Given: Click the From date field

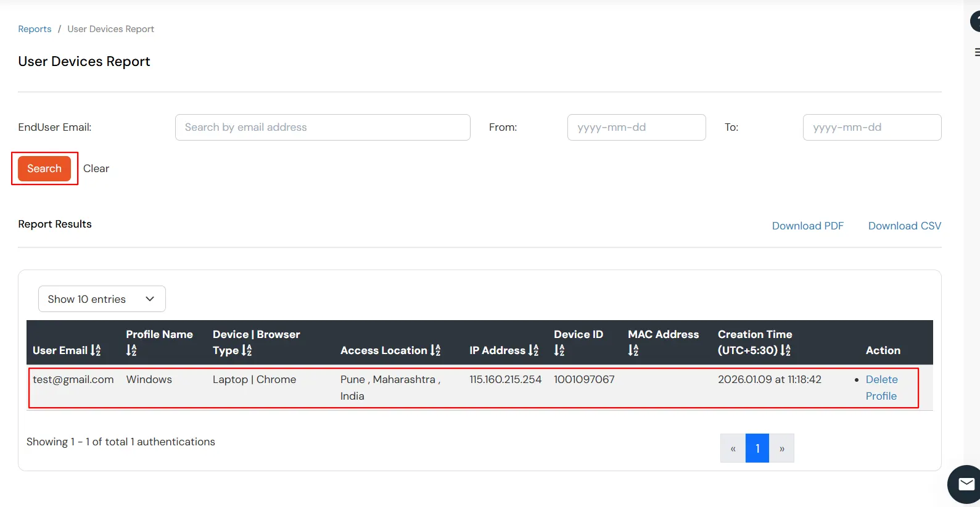Looking at the screenshot, I should pos(636,127).
